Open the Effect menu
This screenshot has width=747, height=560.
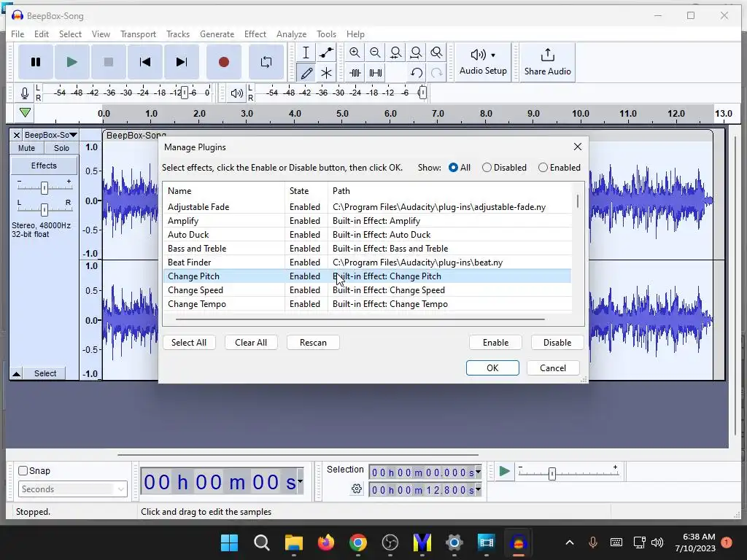(x=255, y=34)
